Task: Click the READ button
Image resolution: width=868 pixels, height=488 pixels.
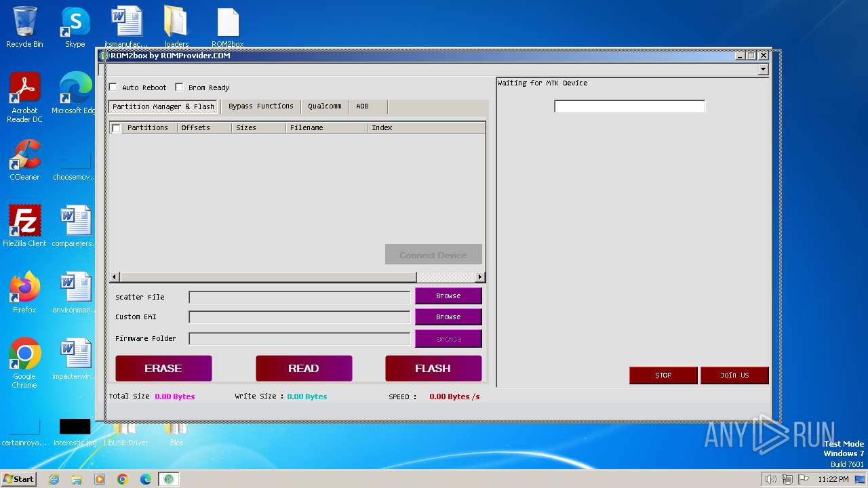Action: (x=304, y=368)
